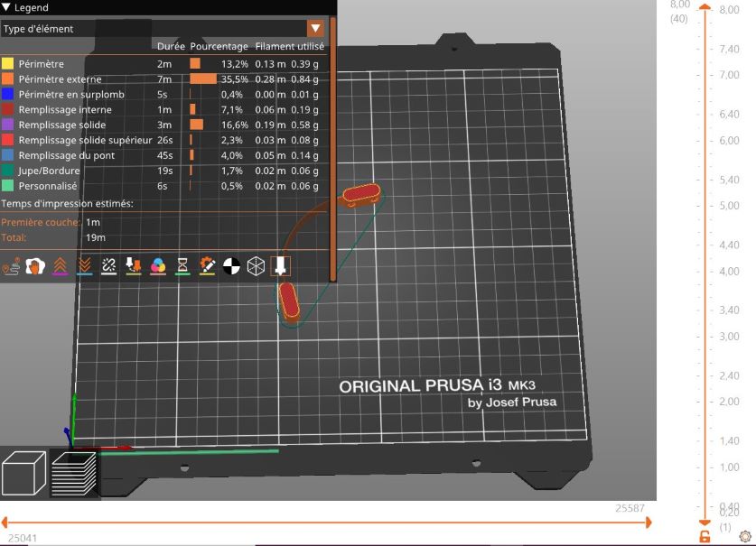
Task: Collapse the Legend panel triangle
Action: (5, 7)
